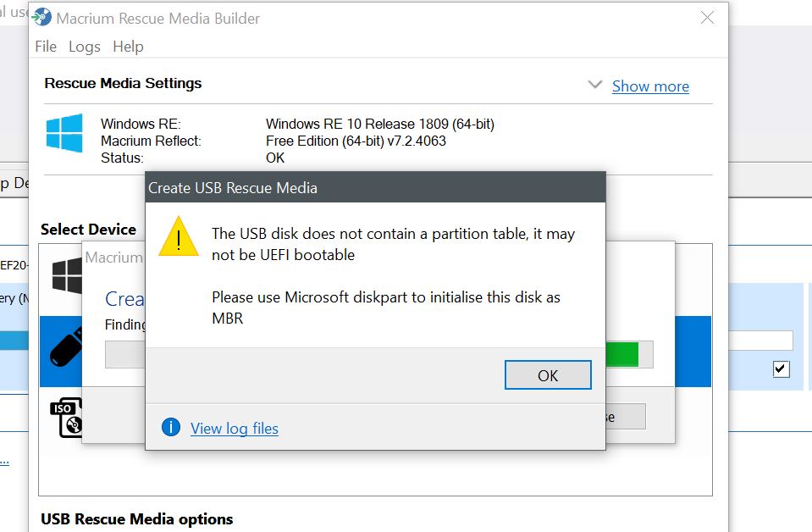Screen dimensions: 812x532
Task: Select the USB flash drive device icon
Action: 66,347
